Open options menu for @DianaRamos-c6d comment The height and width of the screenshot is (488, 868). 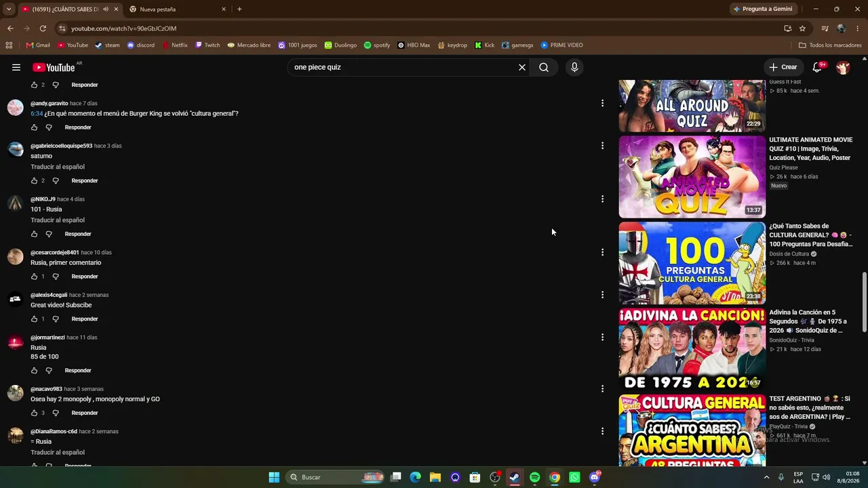[602, 431]
